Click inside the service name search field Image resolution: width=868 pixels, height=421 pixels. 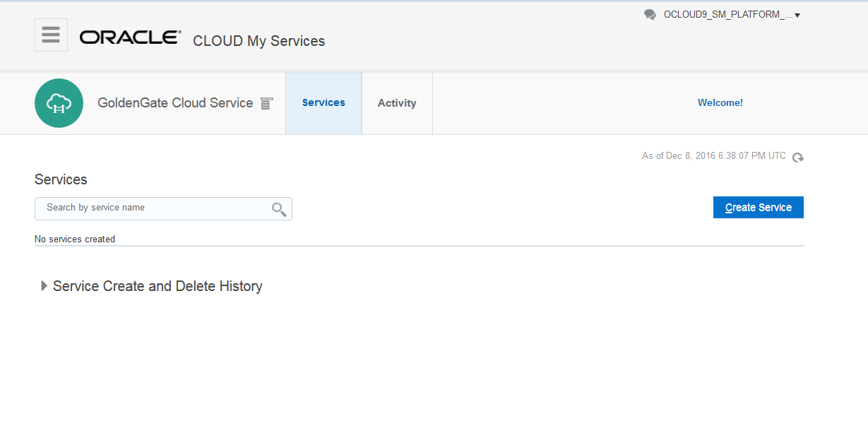coord(141,208)
